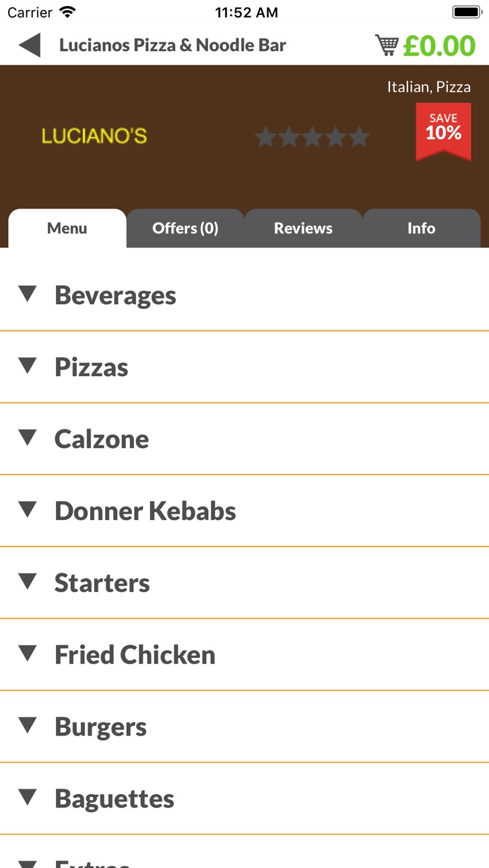Switch to the Menu tab
Image resolution: width=489 pixels, height=868 pixels.
[x=67, y=228]
